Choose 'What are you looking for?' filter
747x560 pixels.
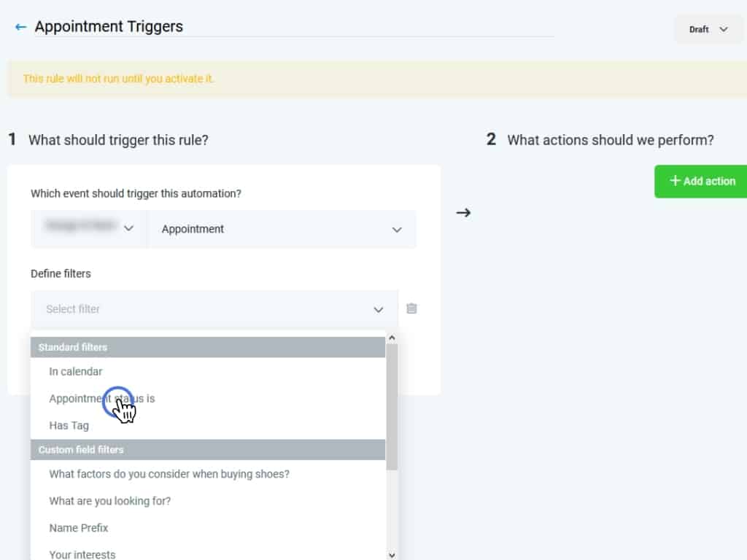(109, 501)
